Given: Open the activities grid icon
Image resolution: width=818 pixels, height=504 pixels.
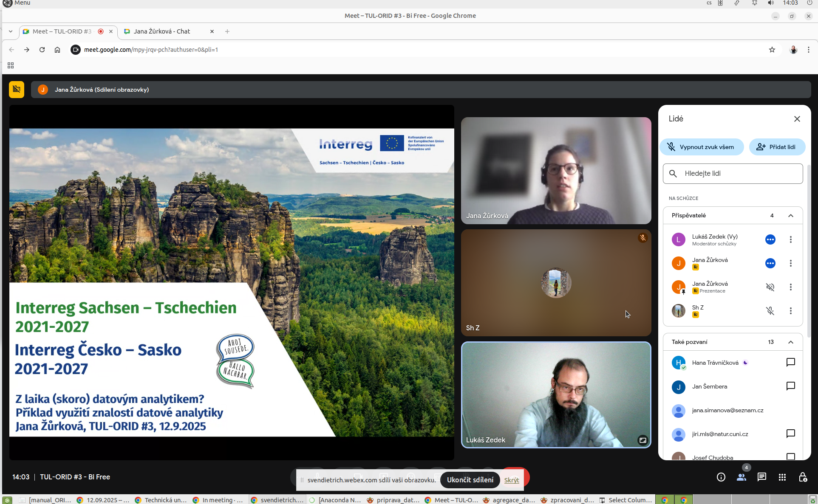Looking at the screenshot, I should click(782, 477).
